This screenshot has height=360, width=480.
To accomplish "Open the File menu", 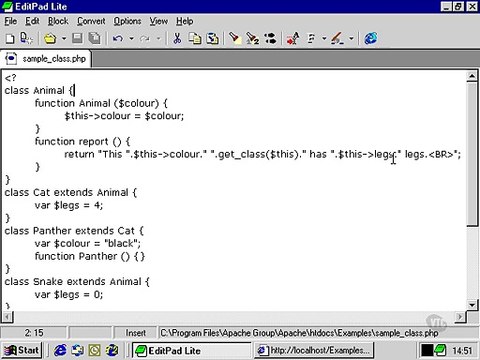I will click(x=11, y=21).
